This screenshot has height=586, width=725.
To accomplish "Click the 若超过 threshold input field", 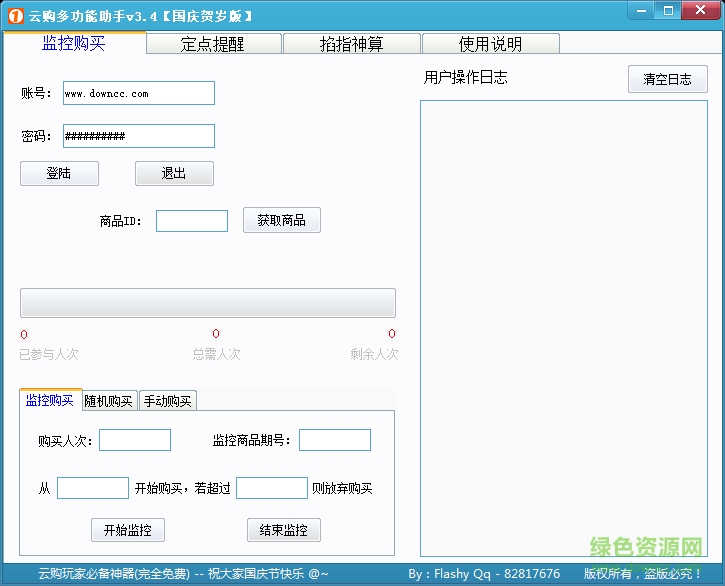I will 272,488.
